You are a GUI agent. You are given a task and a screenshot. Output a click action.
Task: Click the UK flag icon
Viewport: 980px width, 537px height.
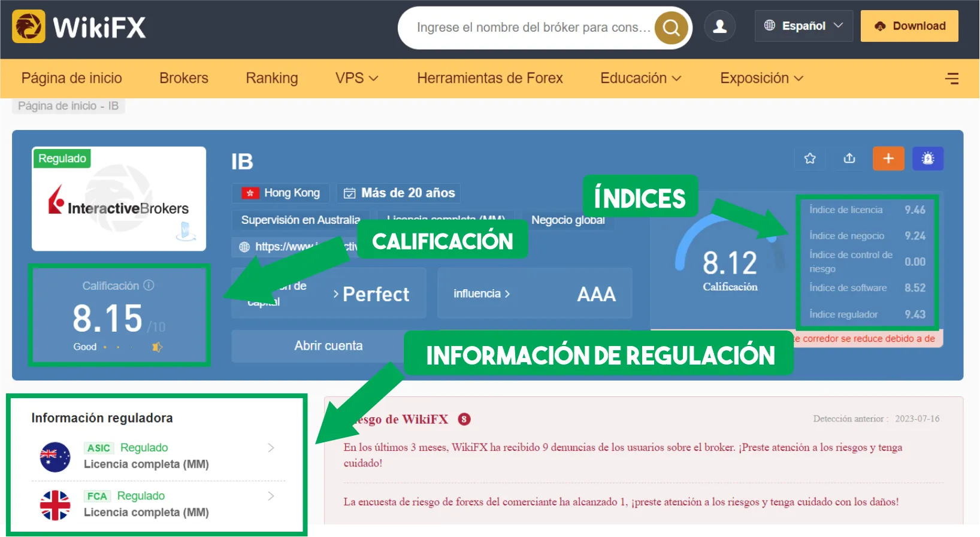[x=55, y=505]
